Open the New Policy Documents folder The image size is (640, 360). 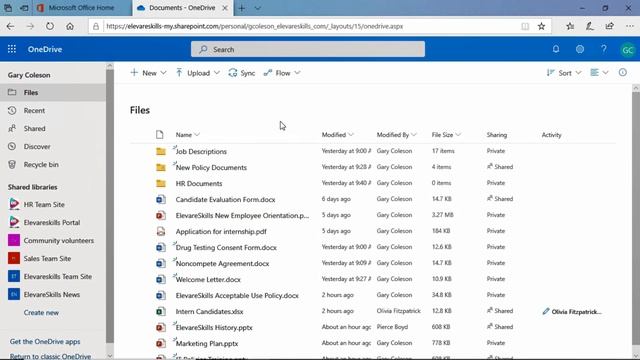click(211, 167)
